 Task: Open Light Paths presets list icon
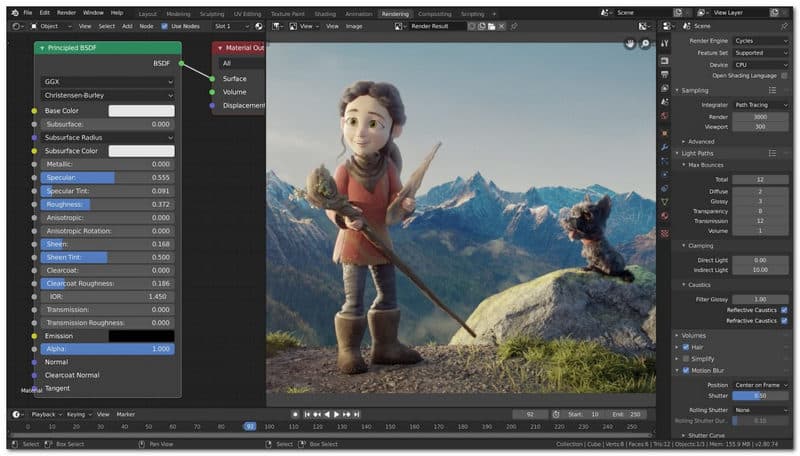click(773, 153)
